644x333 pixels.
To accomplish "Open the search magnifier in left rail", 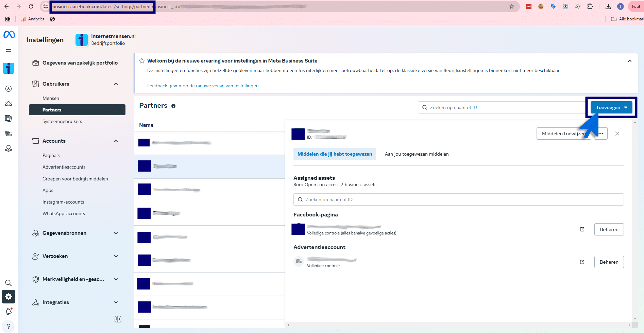I will click(9, 283).
